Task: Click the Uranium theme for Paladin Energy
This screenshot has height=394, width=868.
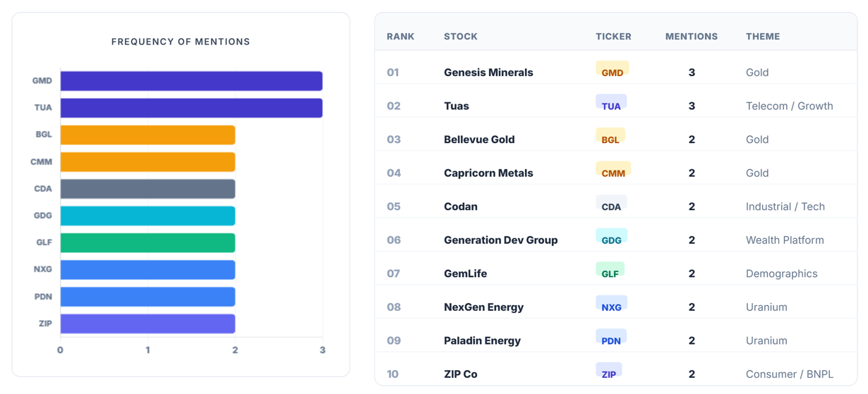Action: point(766,340)
